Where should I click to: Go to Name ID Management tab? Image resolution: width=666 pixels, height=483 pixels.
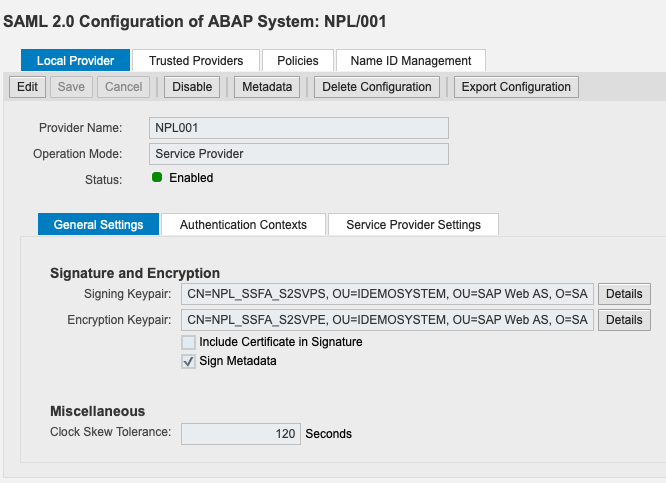click(x=411, y=60)
